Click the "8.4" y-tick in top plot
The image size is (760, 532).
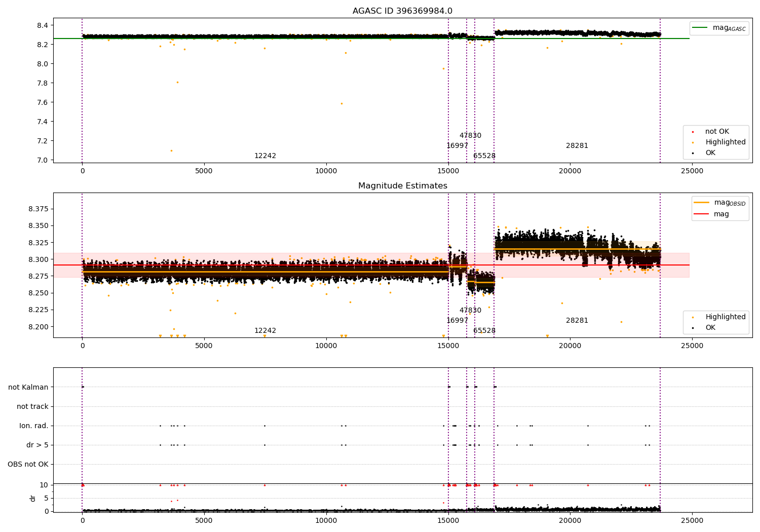43,25
